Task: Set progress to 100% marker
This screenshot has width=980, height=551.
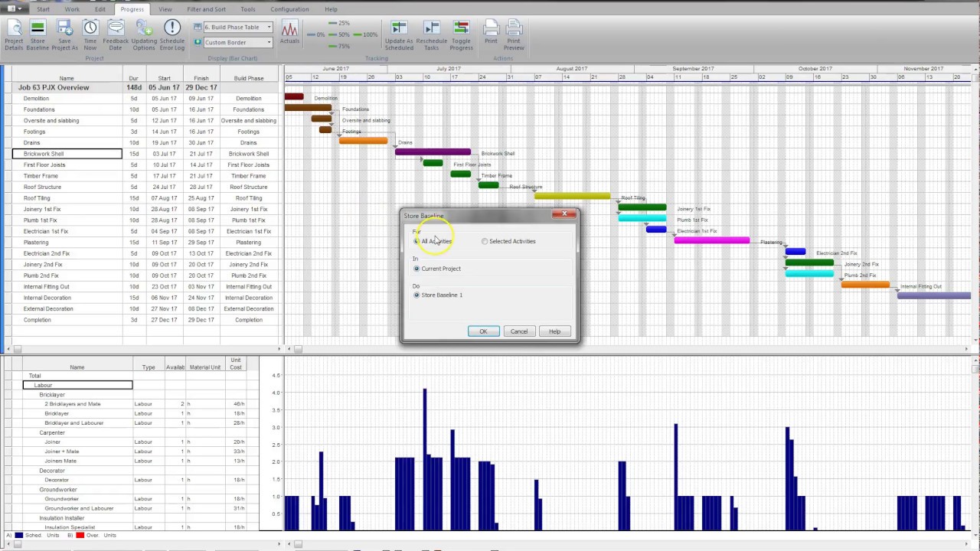Action: (365, 34)
